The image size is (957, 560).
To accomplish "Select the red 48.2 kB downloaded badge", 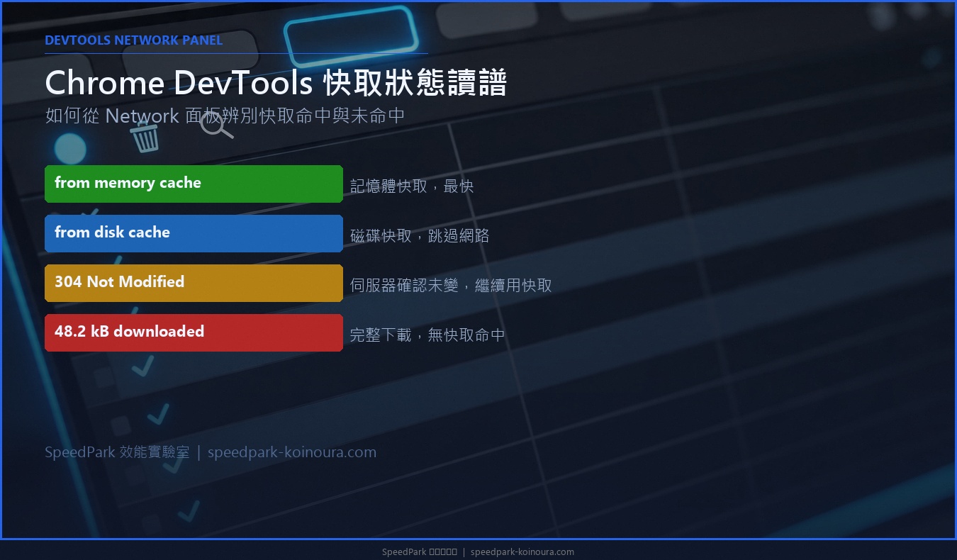I will pos(194,332).
